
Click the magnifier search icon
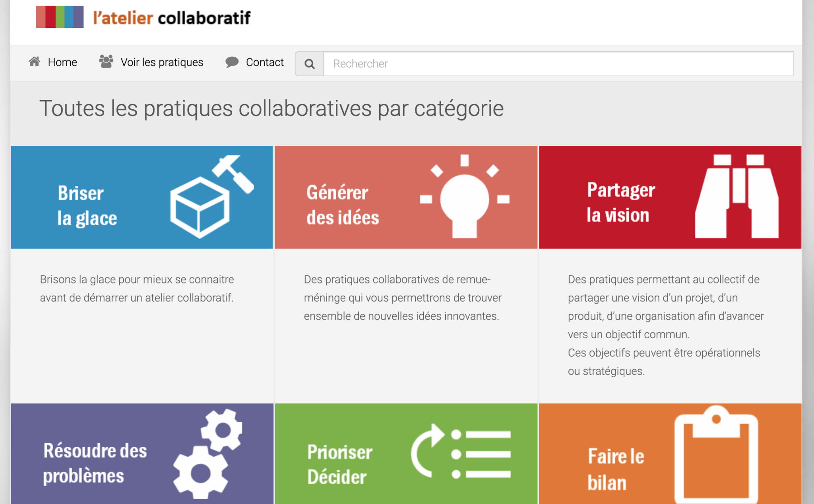[x=310, y=64]
